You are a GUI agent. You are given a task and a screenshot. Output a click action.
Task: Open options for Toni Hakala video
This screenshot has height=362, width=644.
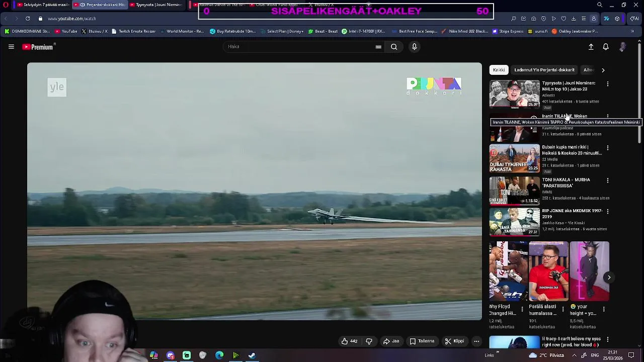pos(608,180)
